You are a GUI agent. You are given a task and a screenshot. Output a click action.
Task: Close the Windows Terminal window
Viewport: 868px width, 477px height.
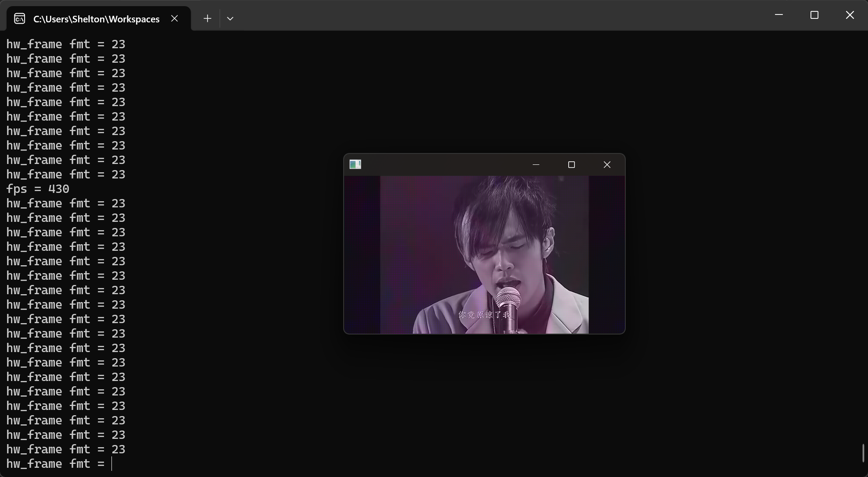pos(850,15)
